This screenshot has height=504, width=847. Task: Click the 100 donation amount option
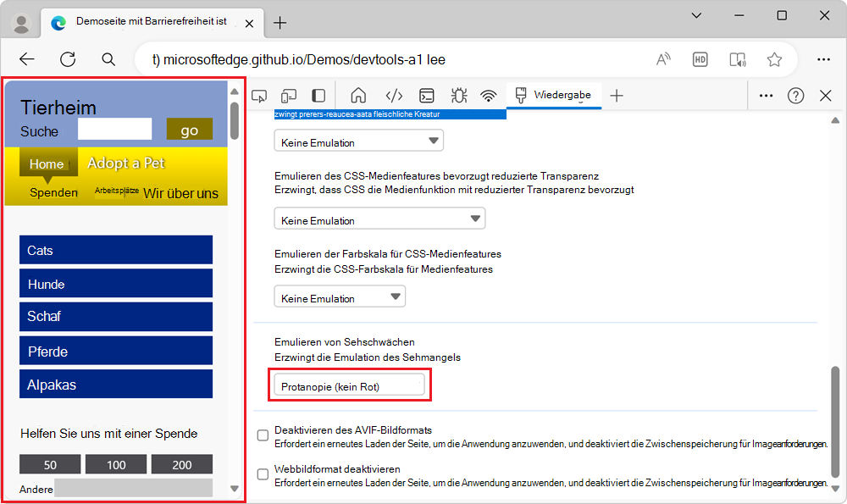point(115,464)
